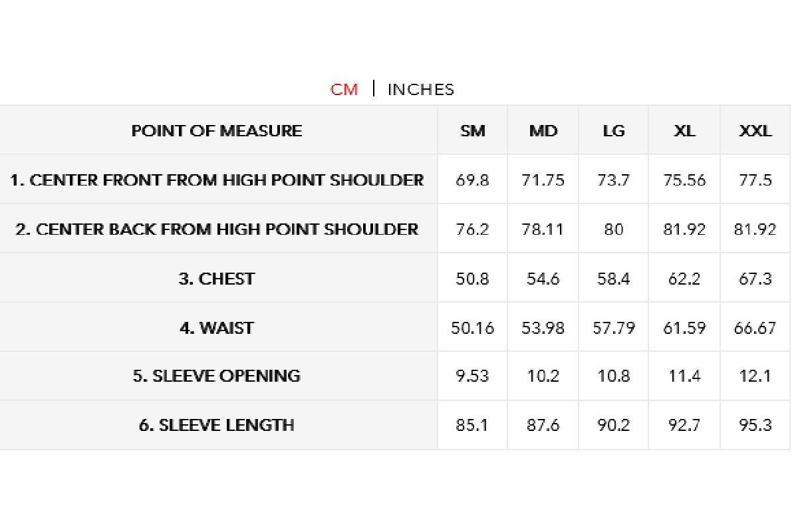The height and width of the screenshot is (532, 798).
Task: Click the POINT OF MEASURE header
Action: pos(217,130)
